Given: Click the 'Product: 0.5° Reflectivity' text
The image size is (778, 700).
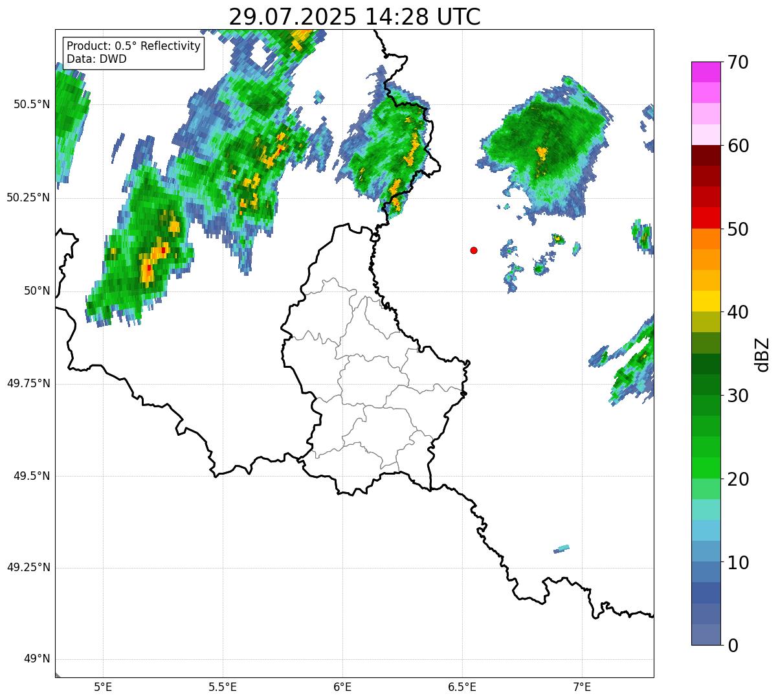Looking at the screenshot, I should point(134,47).
